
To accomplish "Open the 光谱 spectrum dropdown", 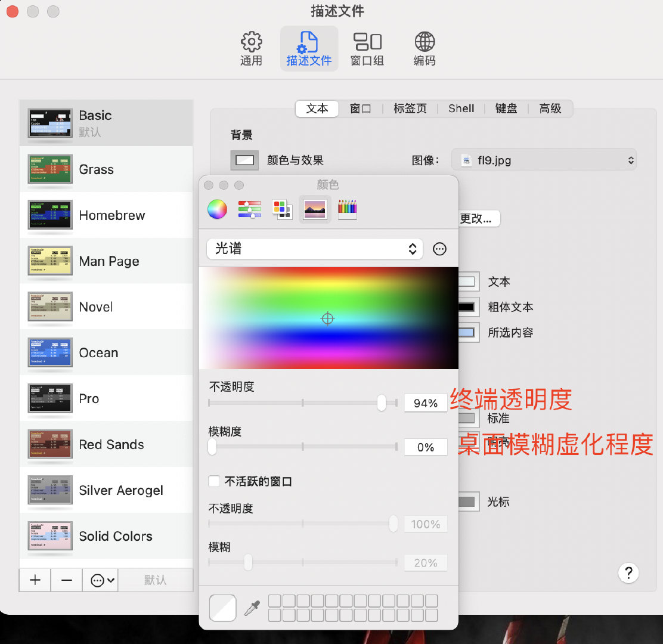I will tap(314, 249).
